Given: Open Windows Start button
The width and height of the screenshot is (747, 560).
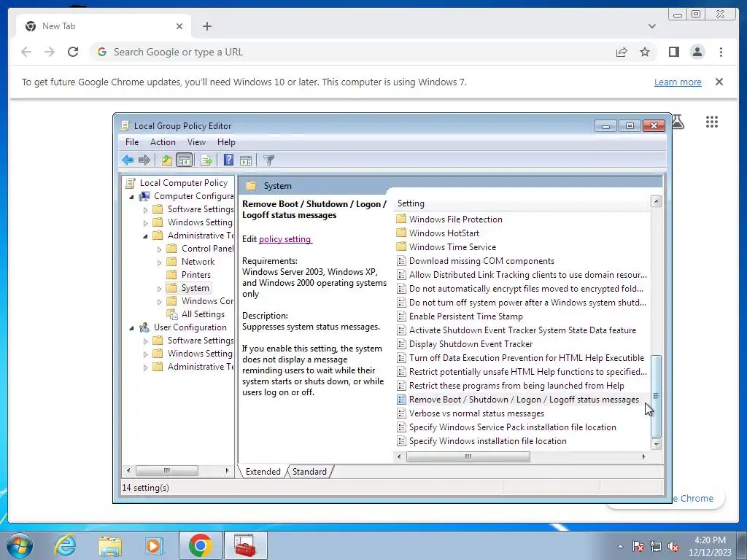Looking at the screenshot, I should 20,545.
